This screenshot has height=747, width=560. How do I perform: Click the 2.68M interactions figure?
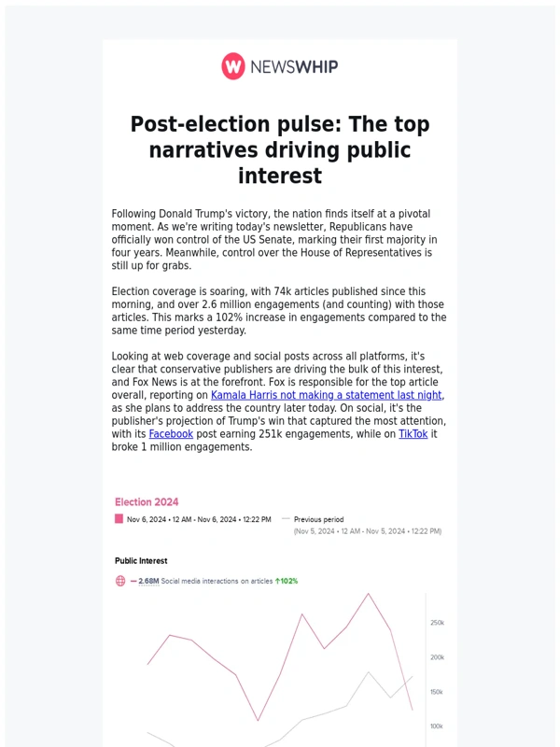pyautogui.click(x=147, y=581)
